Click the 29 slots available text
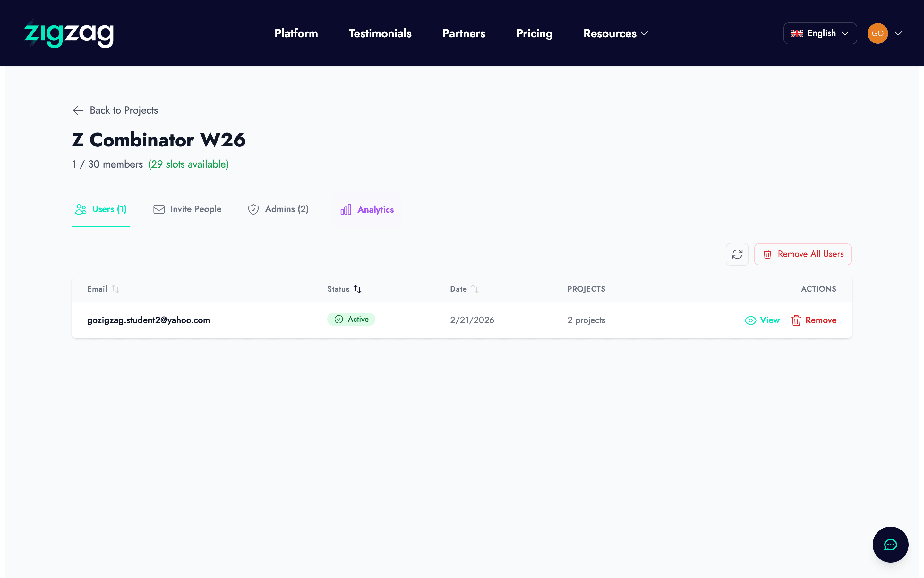924x578 pixels. pyautogui.click(x=189, y=164)
